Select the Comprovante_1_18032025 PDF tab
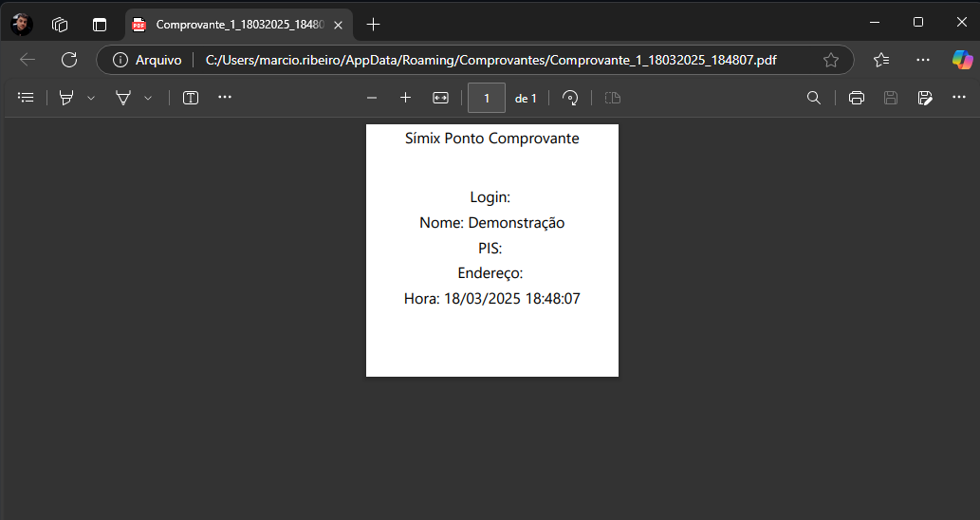980x520 pixels. (x=239, y=25)
